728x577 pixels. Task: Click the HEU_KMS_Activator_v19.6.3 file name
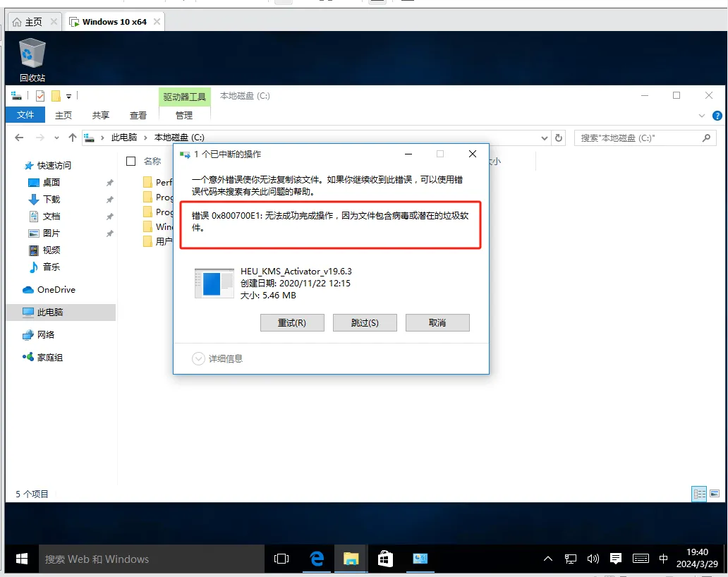point(296,271)
